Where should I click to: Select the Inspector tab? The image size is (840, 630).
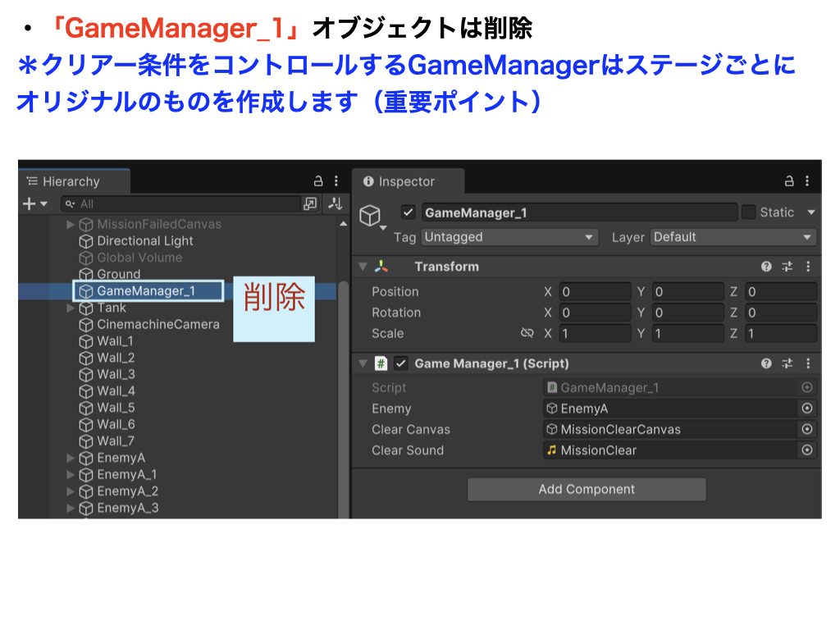[x=407, y=181]
